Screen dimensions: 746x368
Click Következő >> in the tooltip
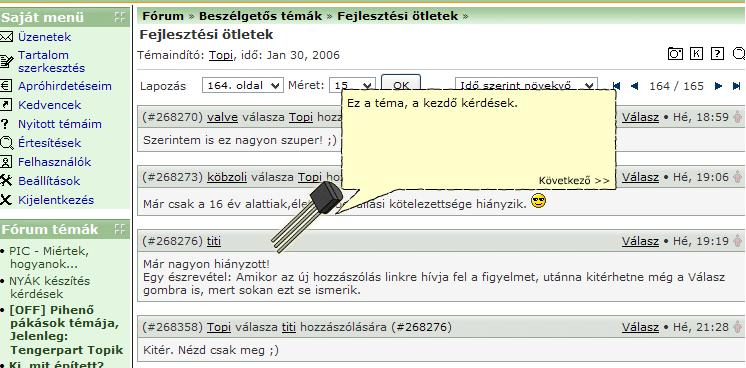click(574, 180)
